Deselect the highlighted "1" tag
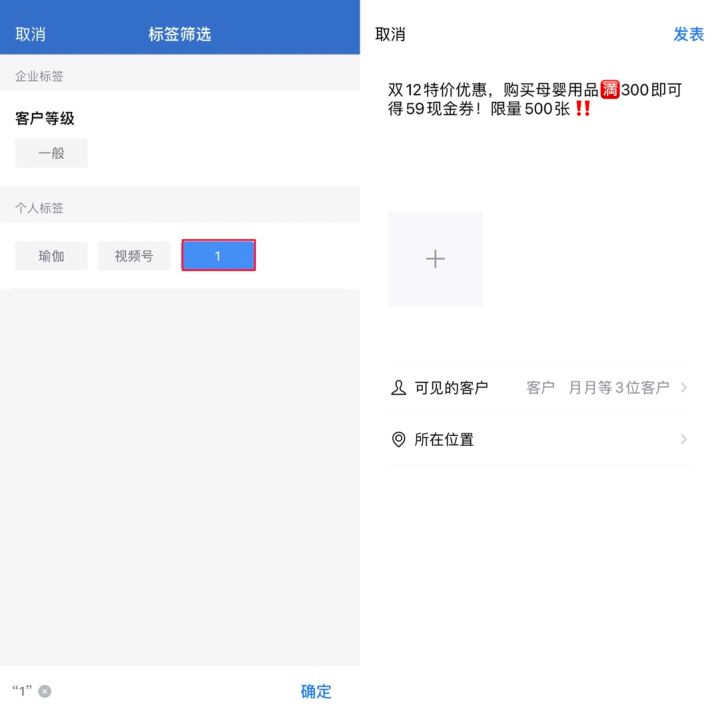Image resolution: width=720 pixels, height=719 pixels. [219, 255]
